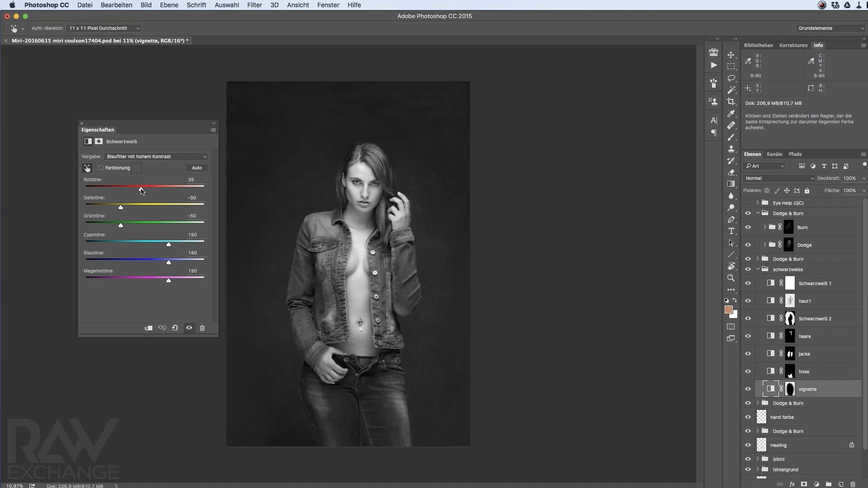Clip adjustment to layer below icon

click(x=148, y=328)
